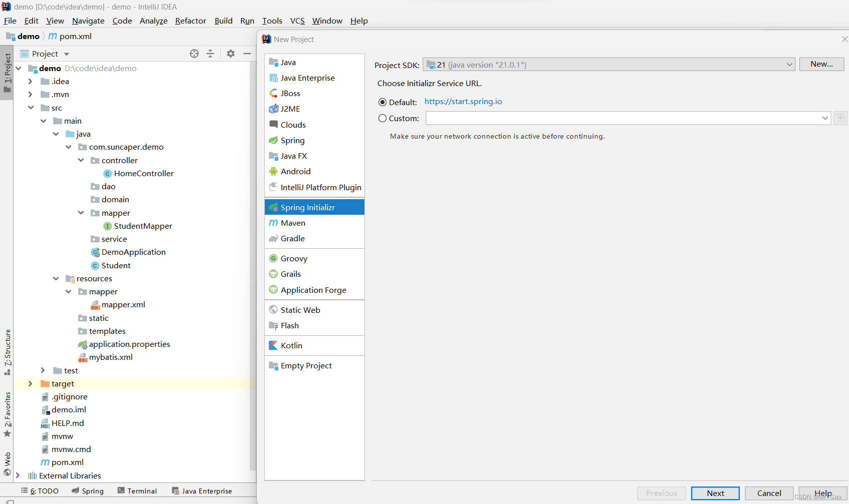Viewport: 849px width, 504px height.
Task: Click pom.xml in breadcrumb bar
Action: [x=70, y=36]
